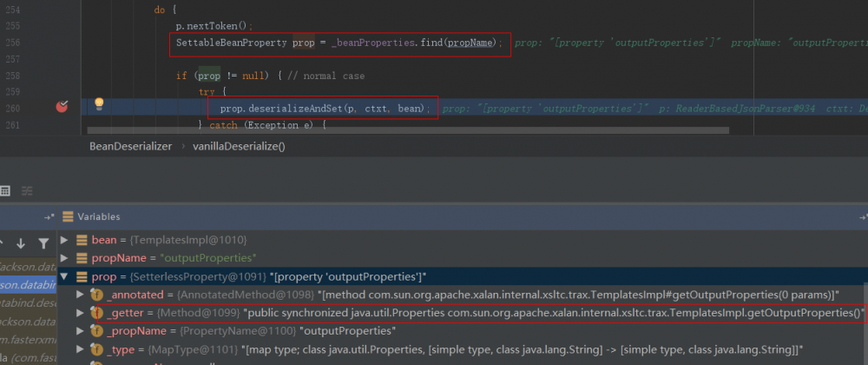Screen dimensions: 868x365
Task: Click the 'try {' keyword on line 259
Action: coord(212,92)
